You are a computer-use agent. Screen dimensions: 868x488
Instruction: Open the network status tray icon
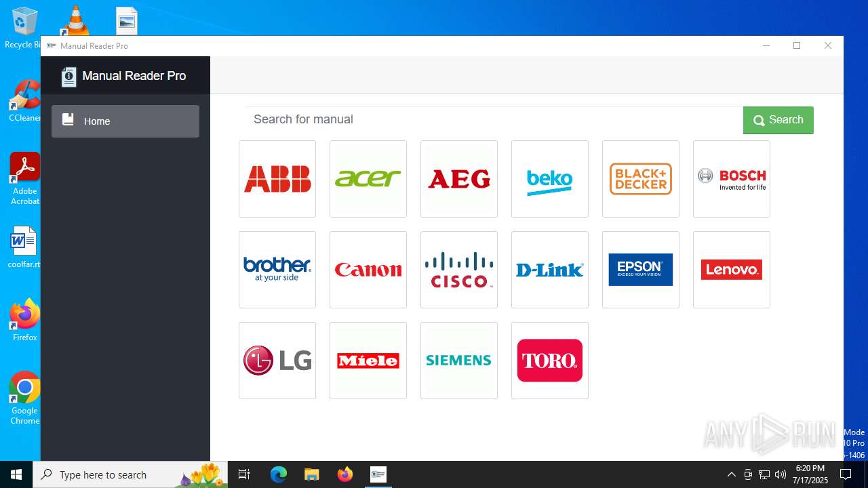click(764, 474)
